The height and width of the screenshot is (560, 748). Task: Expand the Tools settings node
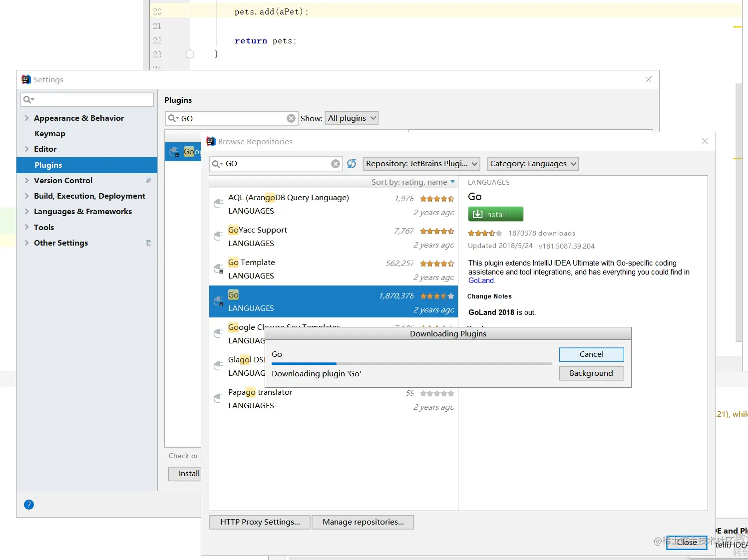tap(26, 228)
